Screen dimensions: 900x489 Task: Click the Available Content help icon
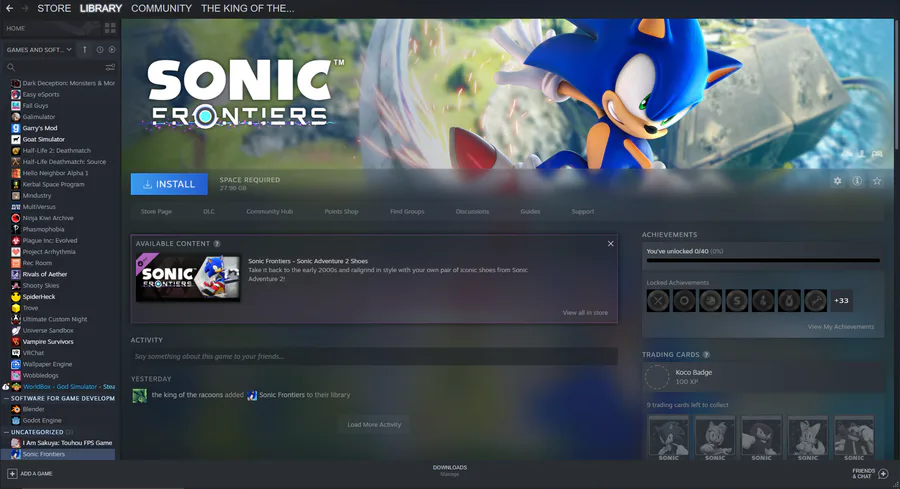pos(217,243)
